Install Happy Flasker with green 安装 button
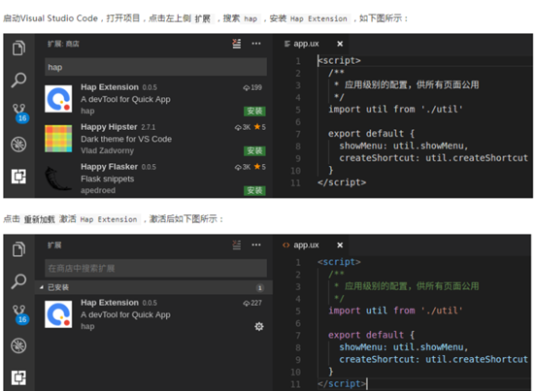Viewport: 536px width, 392px height. click(254, 190)
